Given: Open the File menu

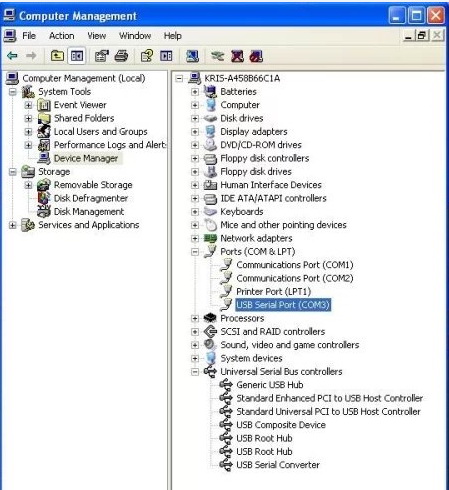Looking at the screenshot, I should pos(29,36).
